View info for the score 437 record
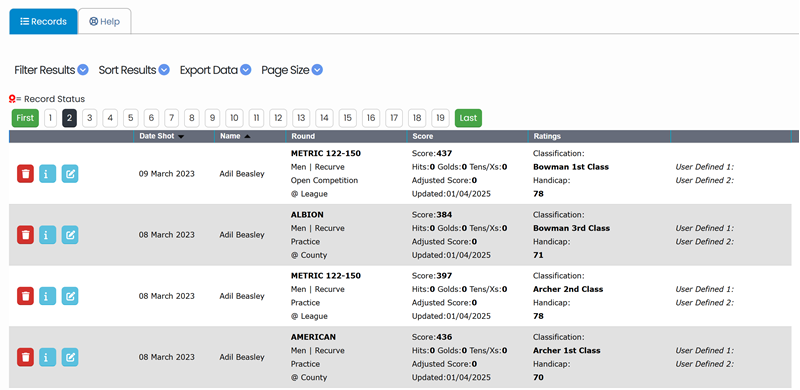Image resolution: width=800 pixels, height=390 pixels. coord(47,174)
